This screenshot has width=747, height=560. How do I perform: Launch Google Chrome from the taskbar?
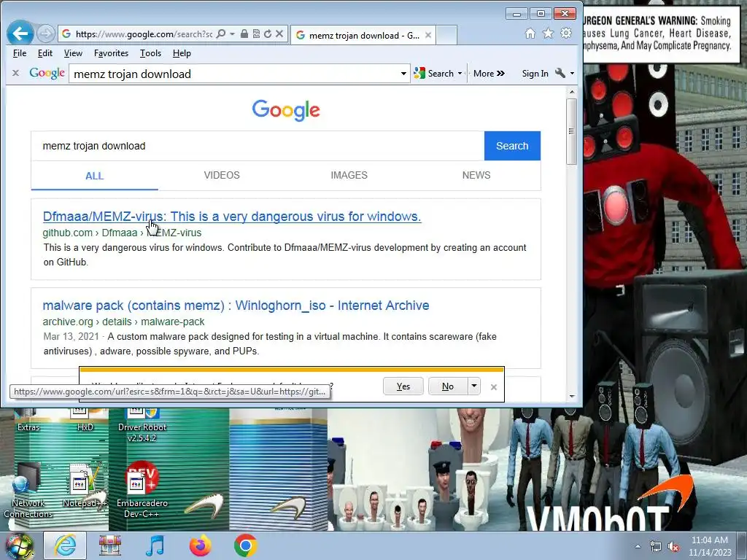click(x=245, y=545)
